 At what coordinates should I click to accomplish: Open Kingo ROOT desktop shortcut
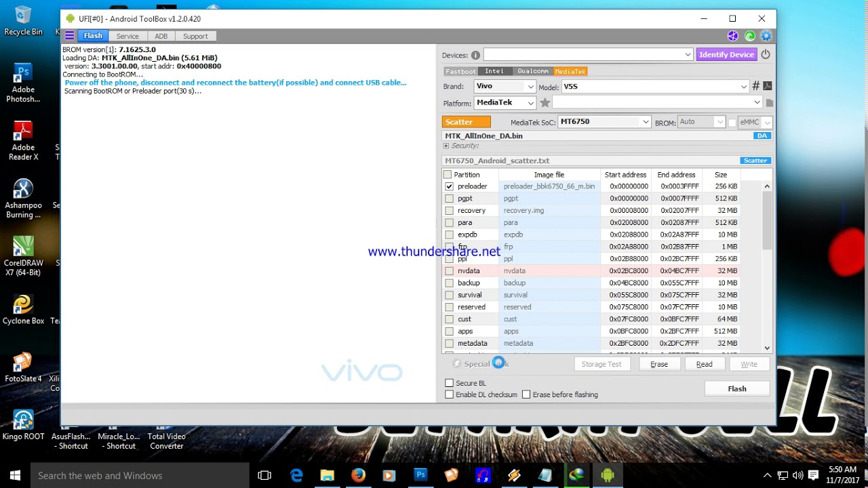23,426
